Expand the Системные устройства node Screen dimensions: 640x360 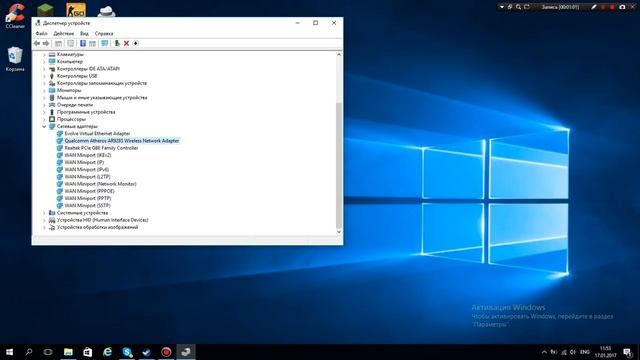coord(44,213)
